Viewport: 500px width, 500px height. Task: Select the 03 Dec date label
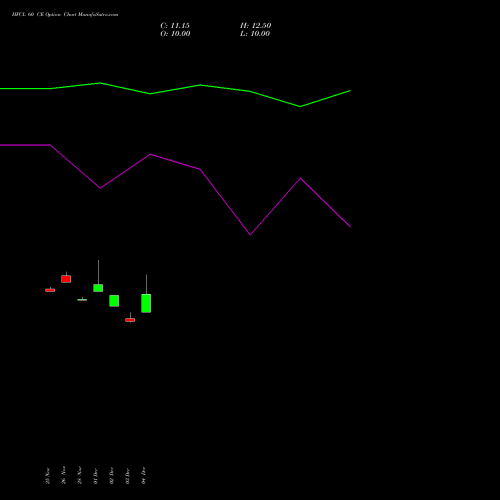click(128, 476)
